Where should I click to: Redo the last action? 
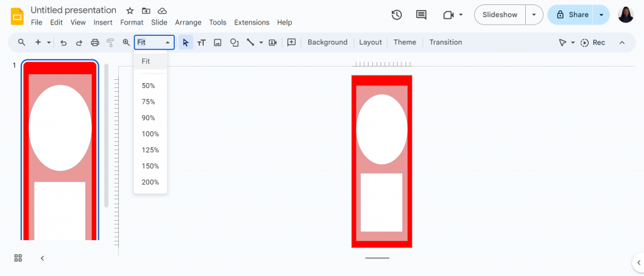[79, 42]
